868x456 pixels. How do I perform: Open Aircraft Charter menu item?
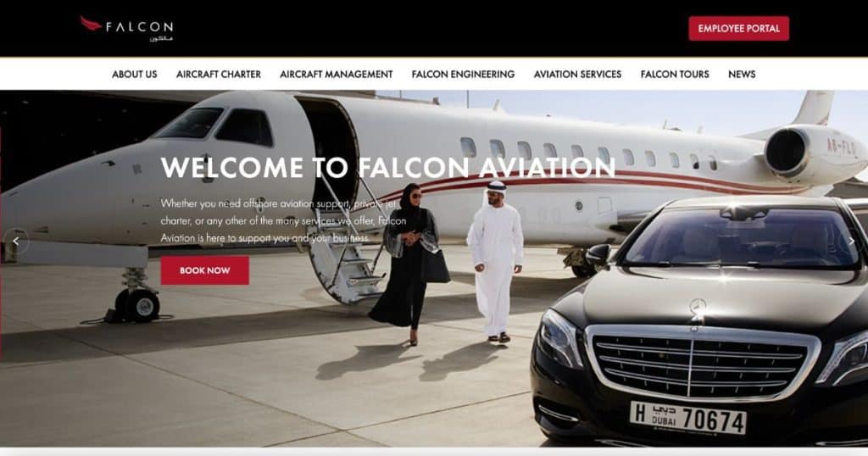(x=218, y=74)
